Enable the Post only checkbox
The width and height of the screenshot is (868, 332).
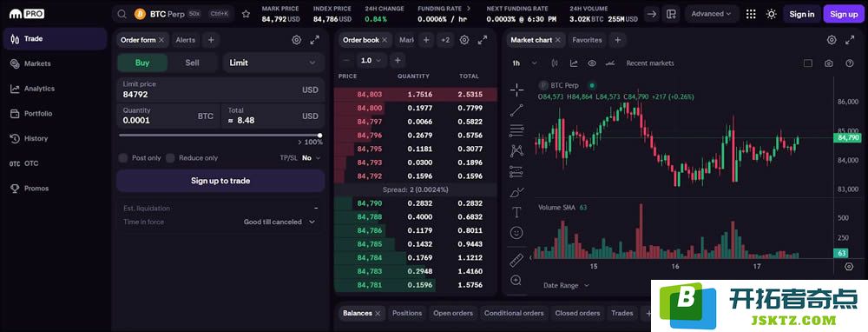pyautogui.click(x=123, y=158)
